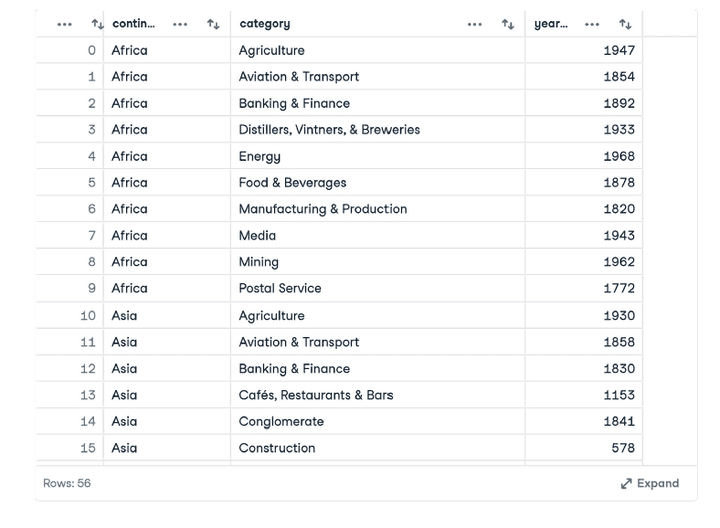Select the Mining category cell

click(x=258, y=262)
